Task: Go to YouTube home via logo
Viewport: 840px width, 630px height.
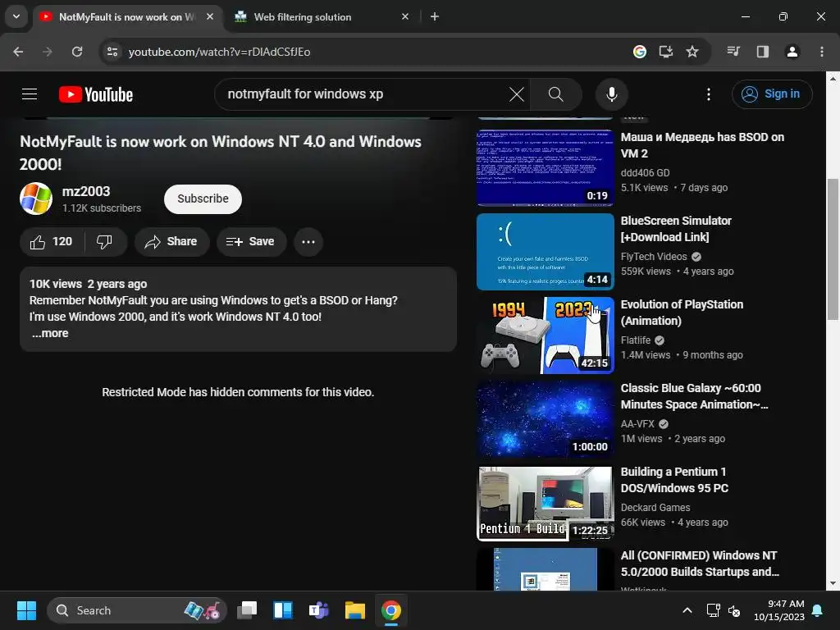Action: coord(96,94)
